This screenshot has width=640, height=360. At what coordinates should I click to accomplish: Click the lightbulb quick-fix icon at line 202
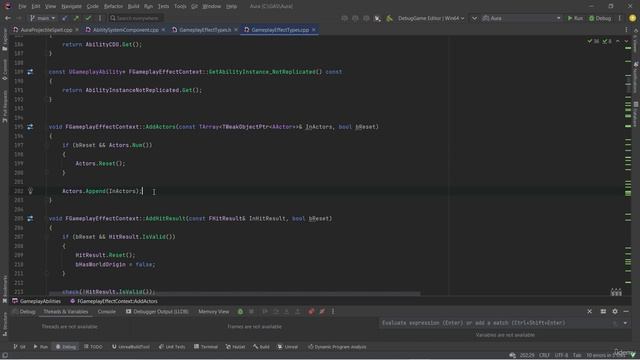(30, 191)
